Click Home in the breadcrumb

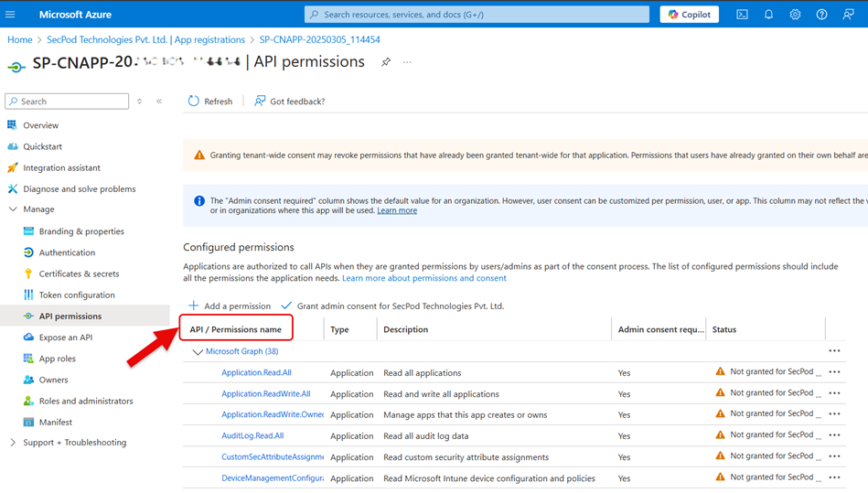(20, 40)
